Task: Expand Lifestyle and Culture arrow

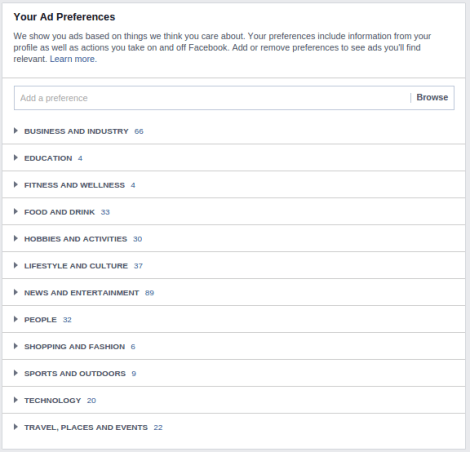Action: point(16,265)
